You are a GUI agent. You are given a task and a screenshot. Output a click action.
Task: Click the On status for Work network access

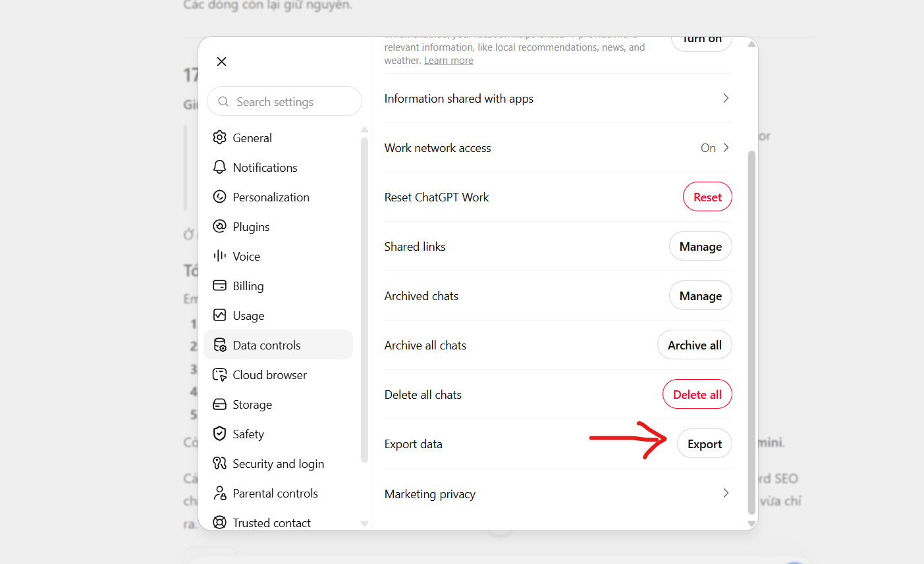[x=708, y=148]
